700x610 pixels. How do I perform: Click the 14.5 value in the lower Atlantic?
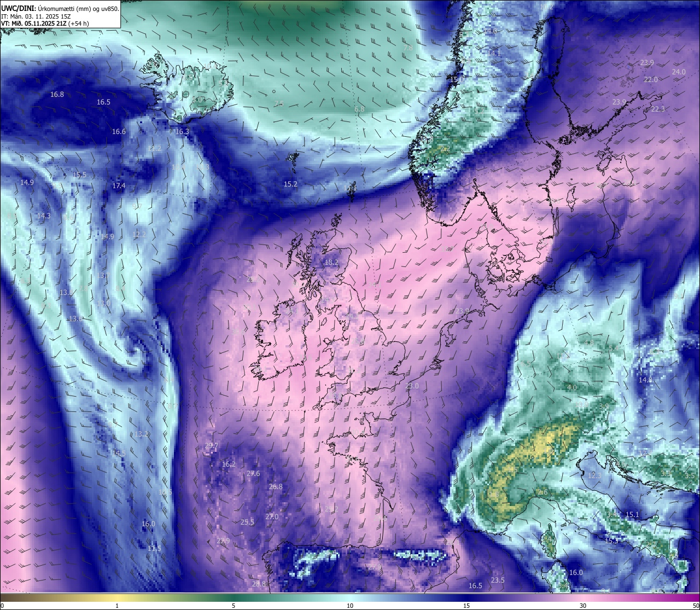point(119,453)
